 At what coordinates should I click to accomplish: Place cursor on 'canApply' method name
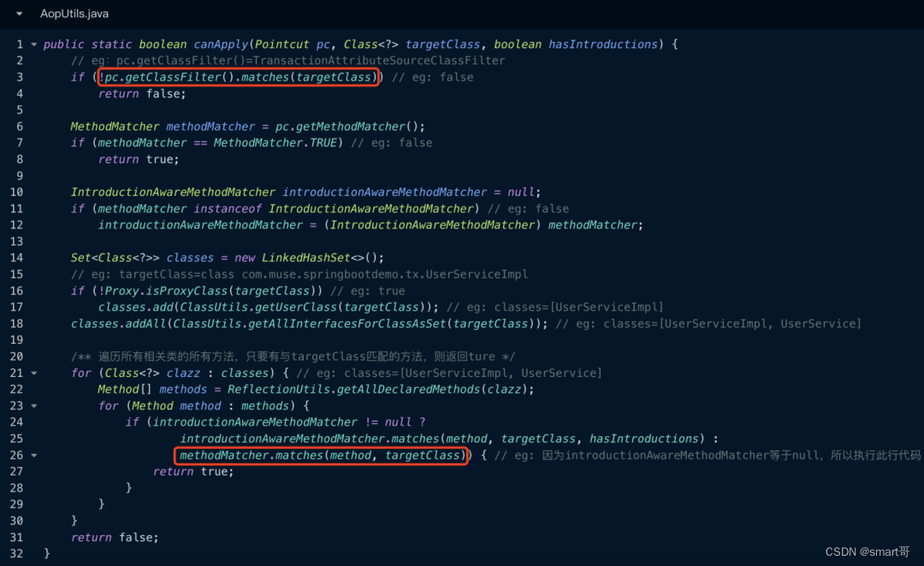point(221,44)
